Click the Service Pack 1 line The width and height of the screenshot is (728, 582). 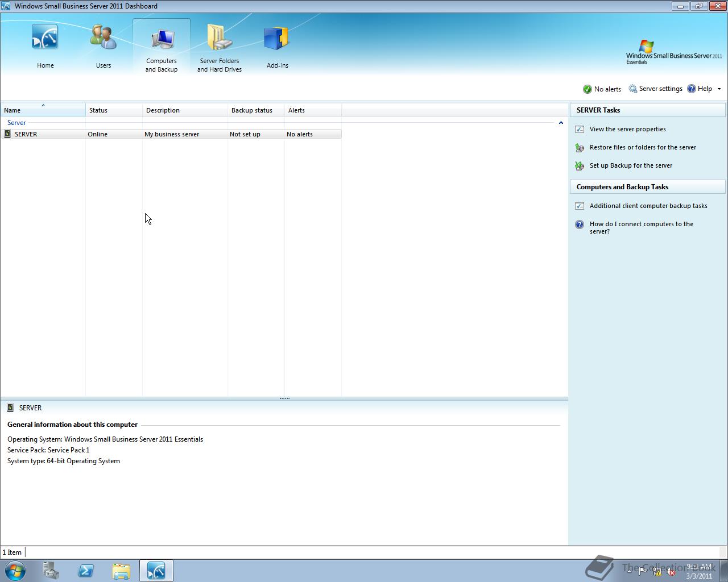coord(48,450)
